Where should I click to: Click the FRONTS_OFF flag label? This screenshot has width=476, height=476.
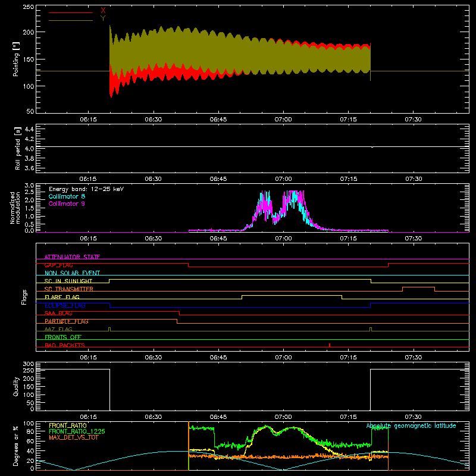63,337
